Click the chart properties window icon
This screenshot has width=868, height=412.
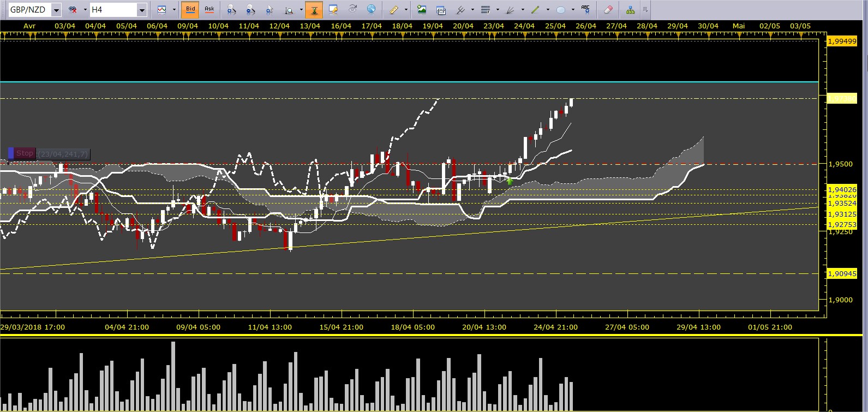(333, 9)
